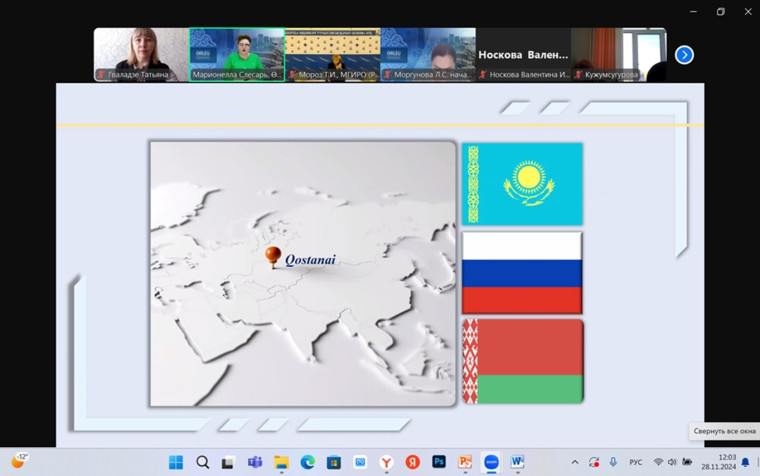Open taskbar Search magnifier
This screenshot has width=760, height=476.
click(203, 462)
